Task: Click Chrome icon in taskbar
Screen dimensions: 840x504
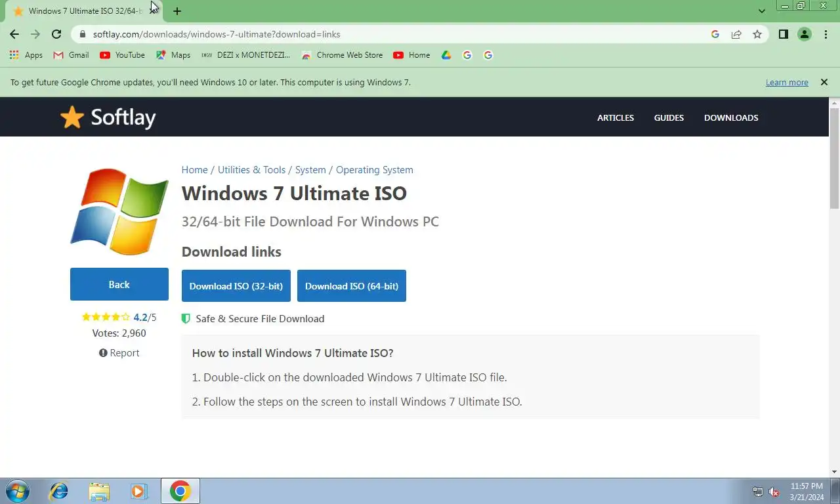Action: point(180,491)
